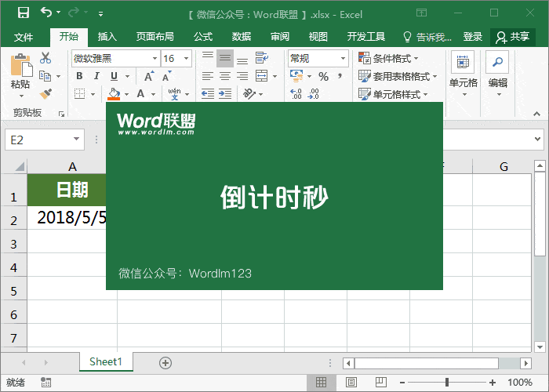Apply percent style to cell
Image resolution: width=549 pixels, height=392 pixels.
323,76
